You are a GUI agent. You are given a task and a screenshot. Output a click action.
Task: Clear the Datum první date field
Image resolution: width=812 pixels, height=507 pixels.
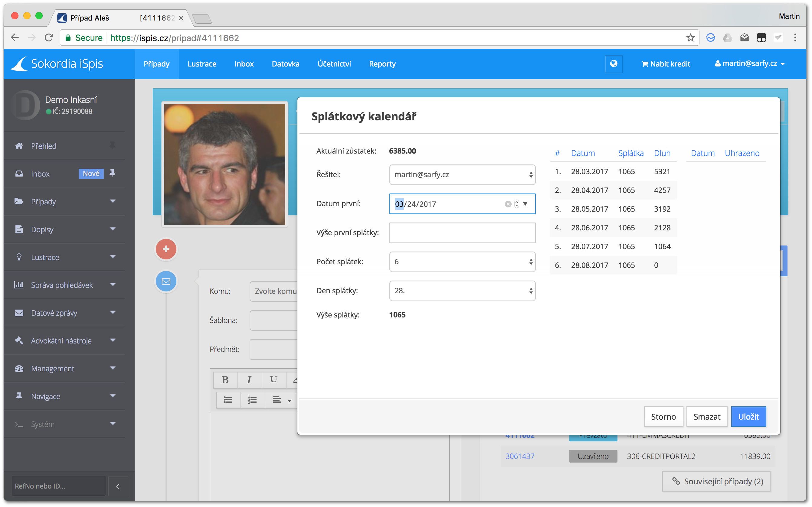tap(508, 204)
